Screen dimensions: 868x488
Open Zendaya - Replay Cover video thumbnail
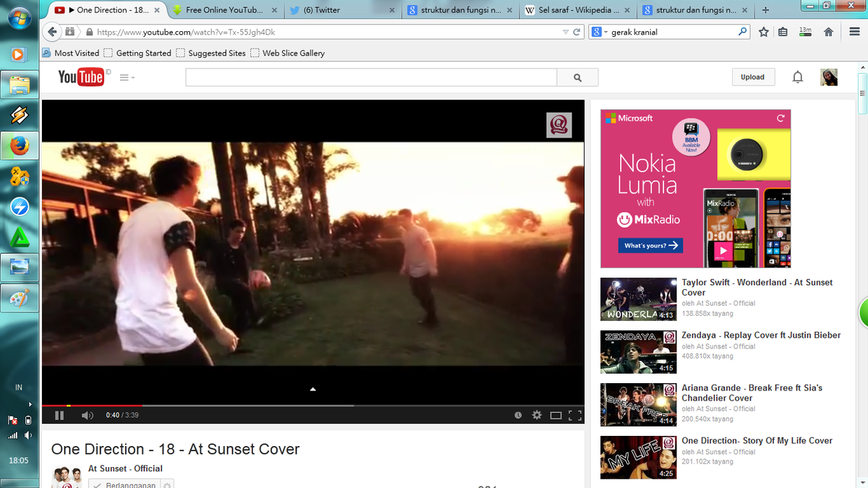point(639,352)
